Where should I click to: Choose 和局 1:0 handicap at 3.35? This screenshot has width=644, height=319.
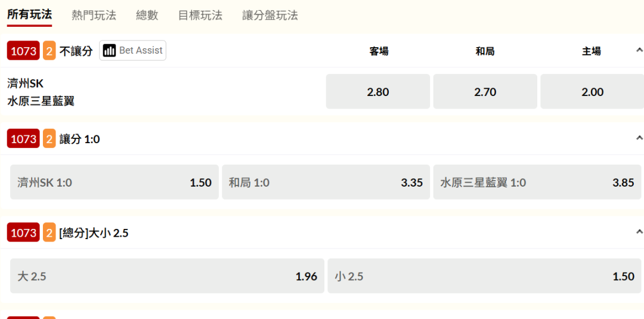click(x=326, y=182)
